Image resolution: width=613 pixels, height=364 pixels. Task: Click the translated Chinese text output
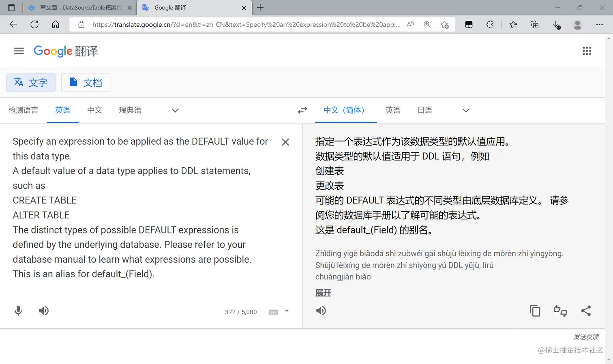point(442,186)
